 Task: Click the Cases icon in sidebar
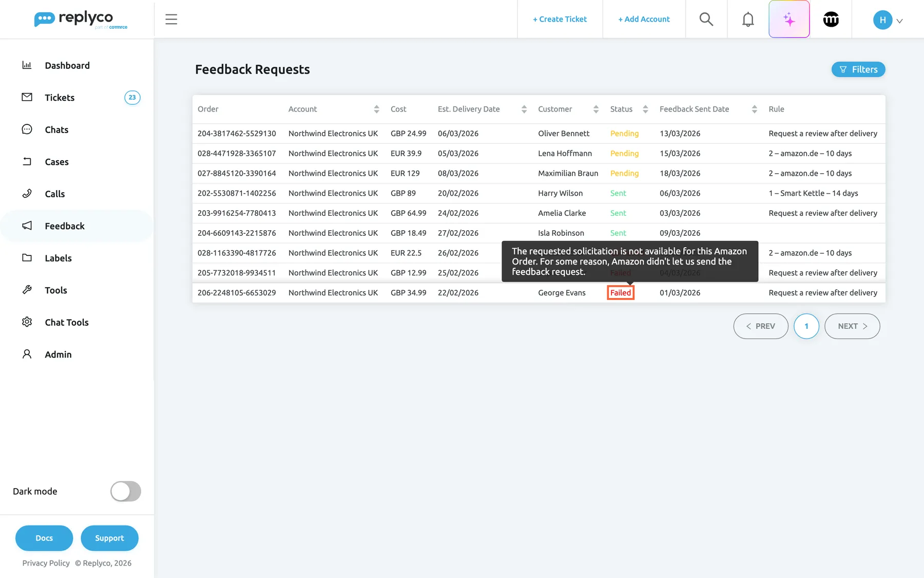click(x=27, y=161)
